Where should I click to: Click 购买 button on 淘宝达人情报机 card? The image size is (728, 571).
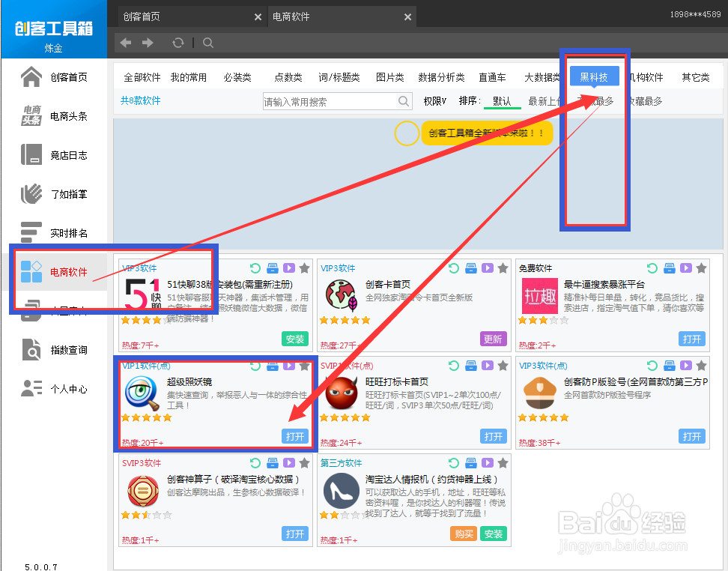click(x=464, y=534)
